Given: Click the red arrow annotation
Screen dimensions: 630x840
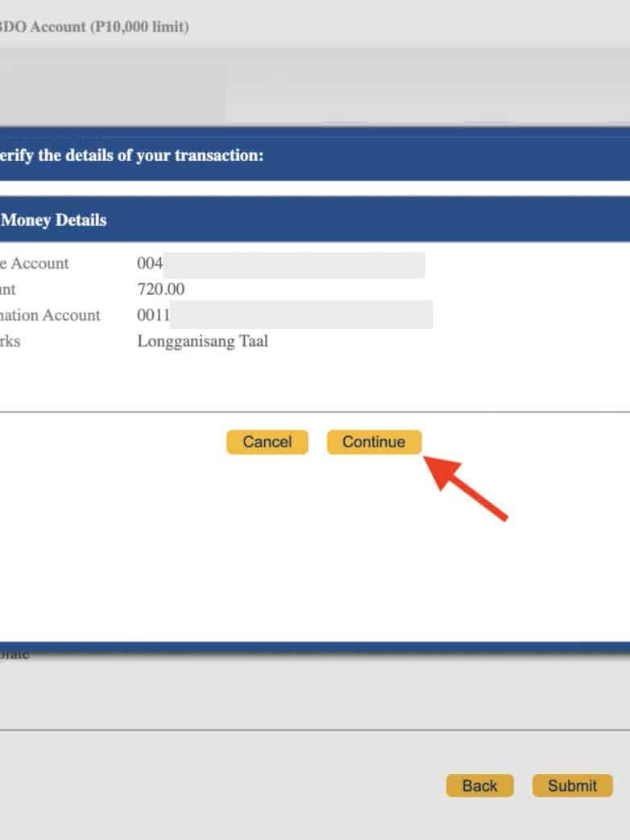Looking at the screenshot, I should (x=466, y=486).
